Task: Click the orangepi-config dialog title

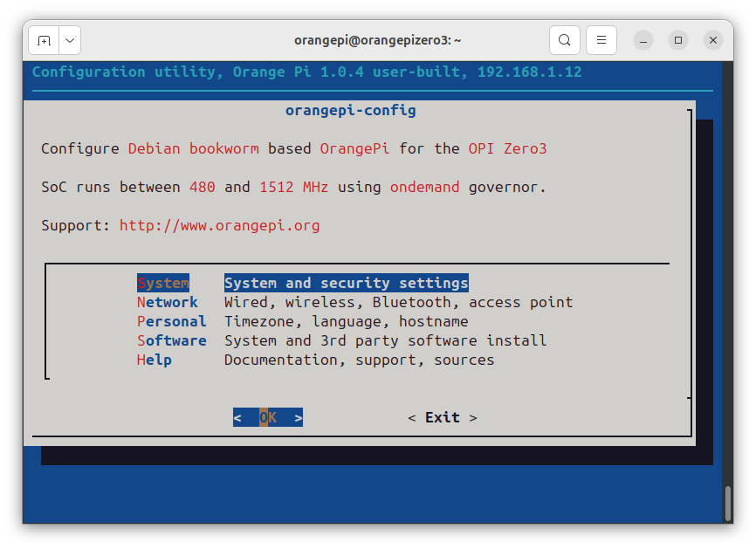Action: pos(351,110)
